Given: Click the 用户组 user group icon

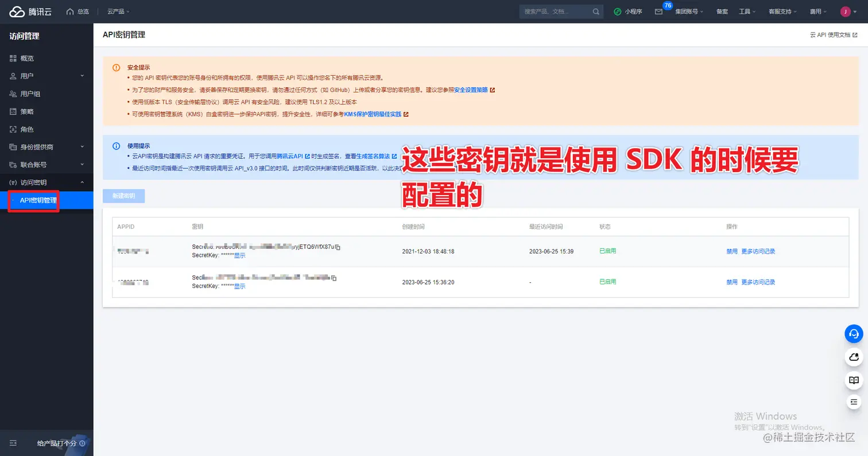Looking at the screenshot, I should point(13,93).
